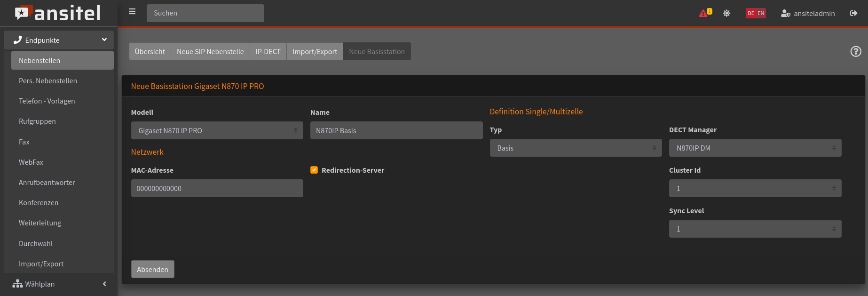
Task: Uncheck the Redirection-Server checkbox
Action: [x=314, y=170]
